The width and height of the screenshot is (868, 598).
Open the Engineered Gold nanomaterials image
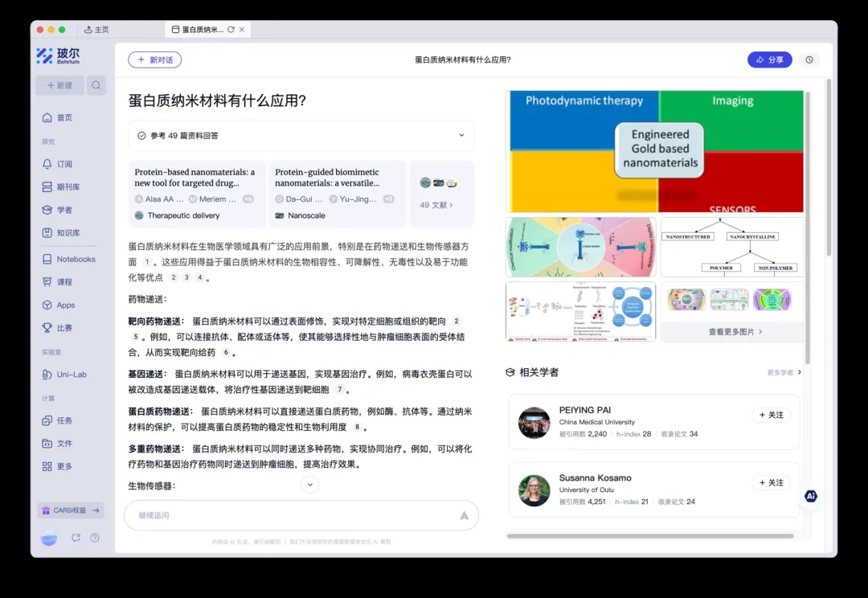click(654, 150)
